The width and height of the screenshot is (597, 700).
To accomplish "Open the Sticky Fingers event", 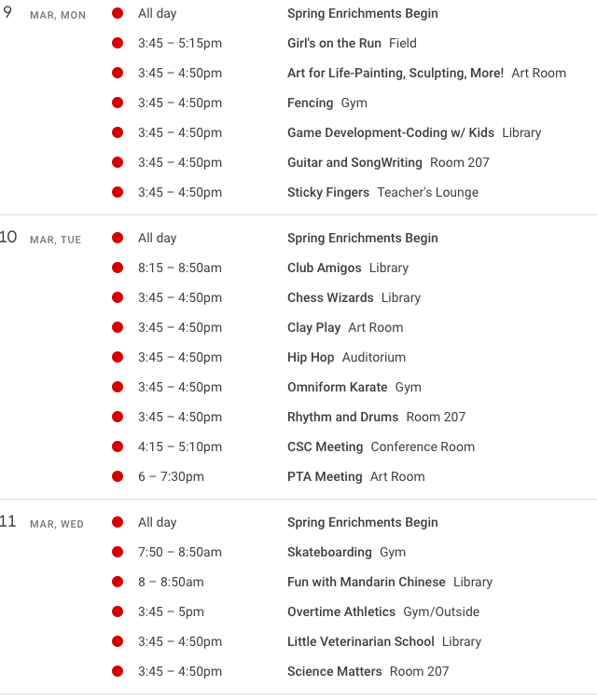I will [328, 192].
